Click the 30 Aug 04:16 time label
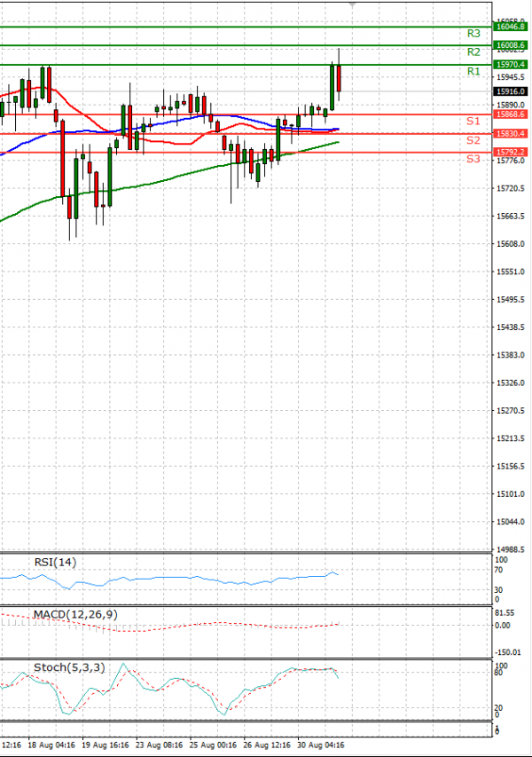This screenshot has height=757, width=532. click(321, 745)
